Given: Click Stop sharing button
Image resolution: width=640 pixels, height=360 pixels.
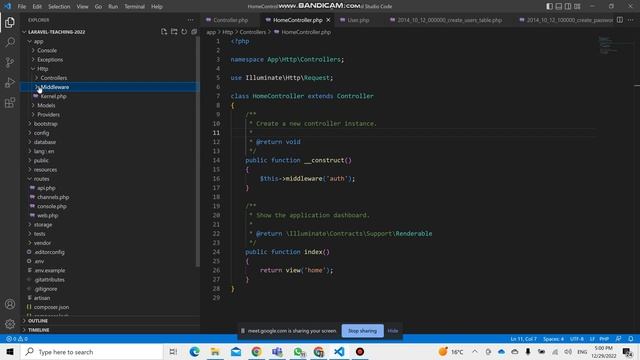Looking at the screenshot, I should 362,331.
